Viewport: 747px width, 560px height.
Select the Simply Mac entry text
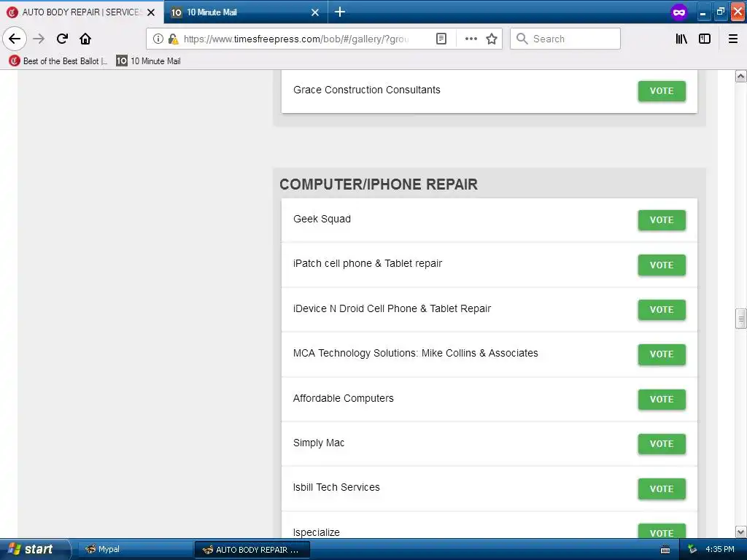319,443
